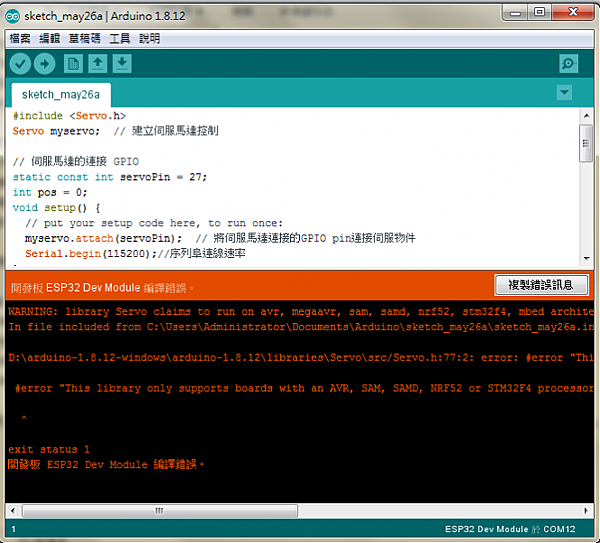Screen dimensions: 600x543
Task: Click the console scroll-right arrow
Action: 586,510
